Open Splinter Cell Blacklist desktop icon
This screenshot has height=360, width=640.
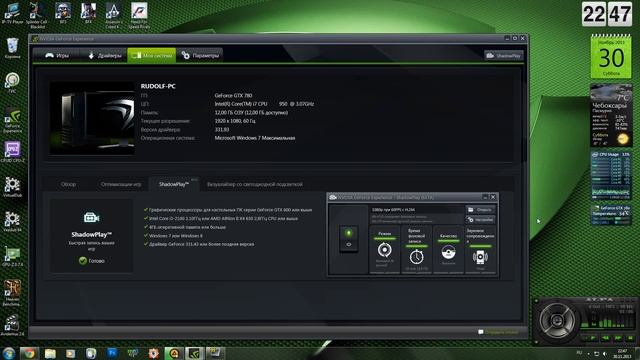[x=38, y=15]
